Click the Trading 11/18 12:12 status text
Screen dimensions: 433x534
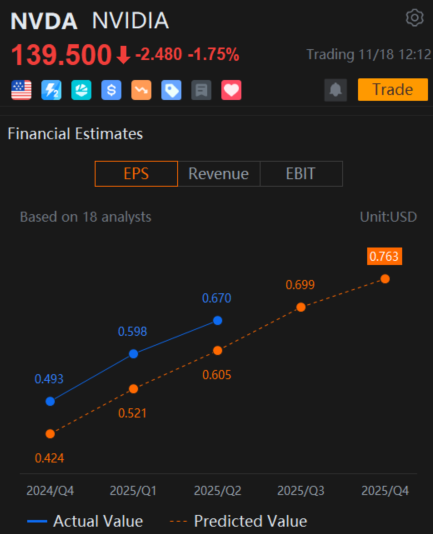[369, 54]
